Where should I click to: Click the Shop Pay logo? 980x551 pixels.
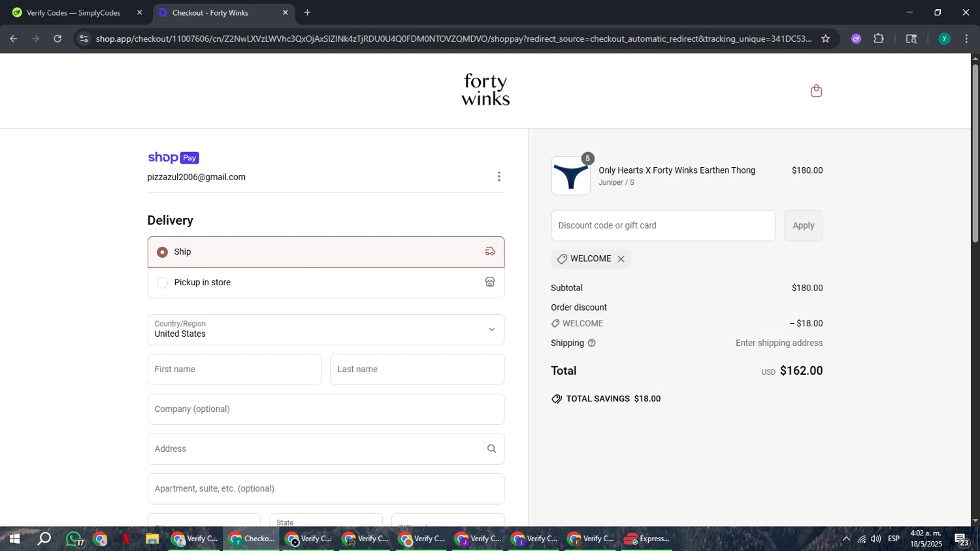pyautogui.click(x=173, y=157)
